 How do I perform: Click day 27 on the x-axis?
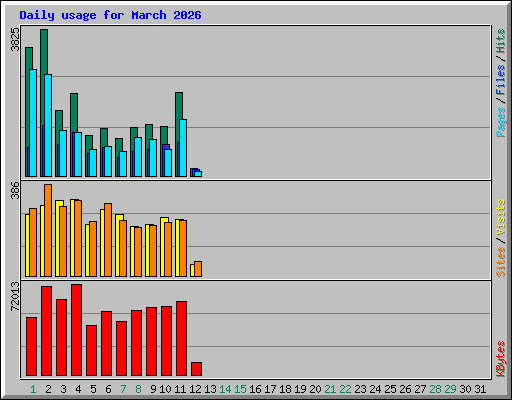pos(420,389)
